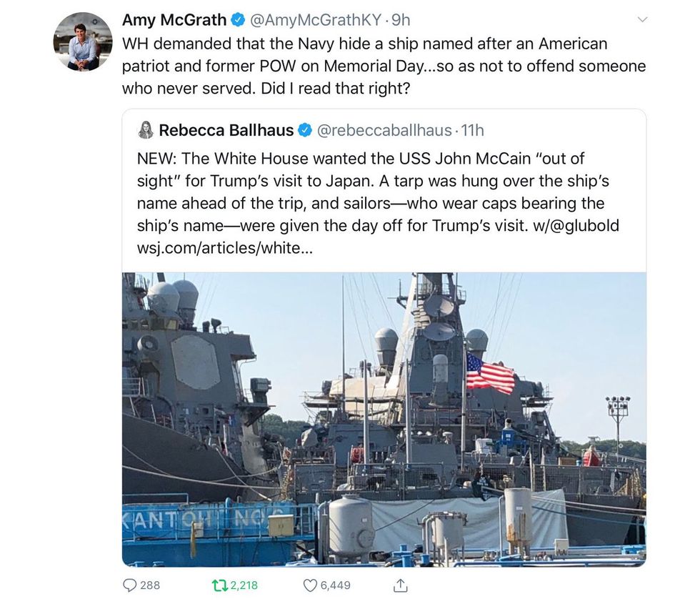Open the 11h quoted tweet timestamp
Screen dimensions: 700x604
(472, 130)
